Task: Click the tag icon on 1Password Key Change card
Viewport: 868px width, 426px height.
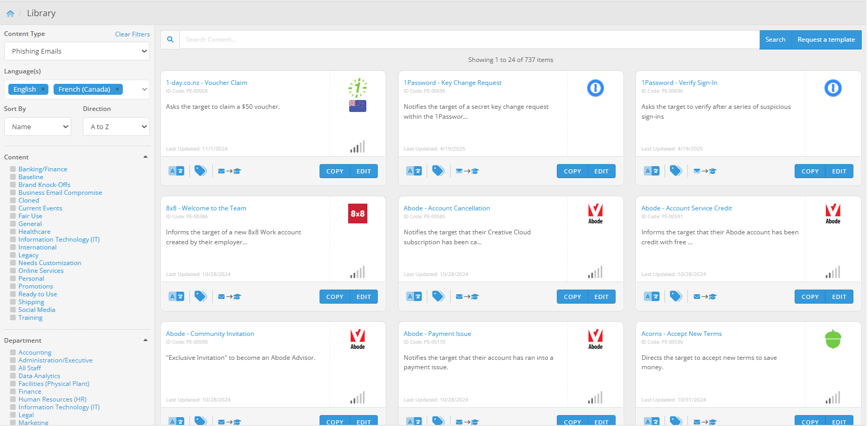Action: point(438,171)
